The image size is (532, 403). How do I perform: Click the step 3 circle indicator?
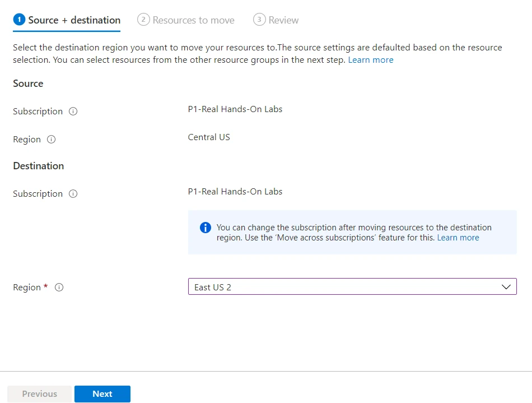click(258, 20)
